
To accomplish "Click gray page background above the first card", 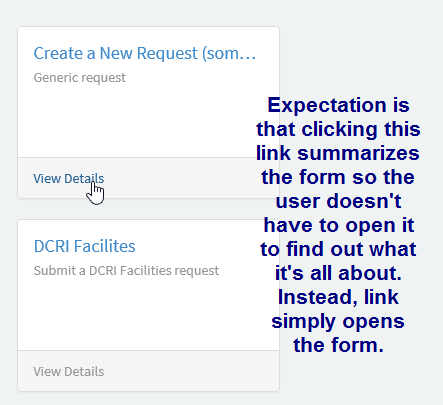I will tap(148, 13).
